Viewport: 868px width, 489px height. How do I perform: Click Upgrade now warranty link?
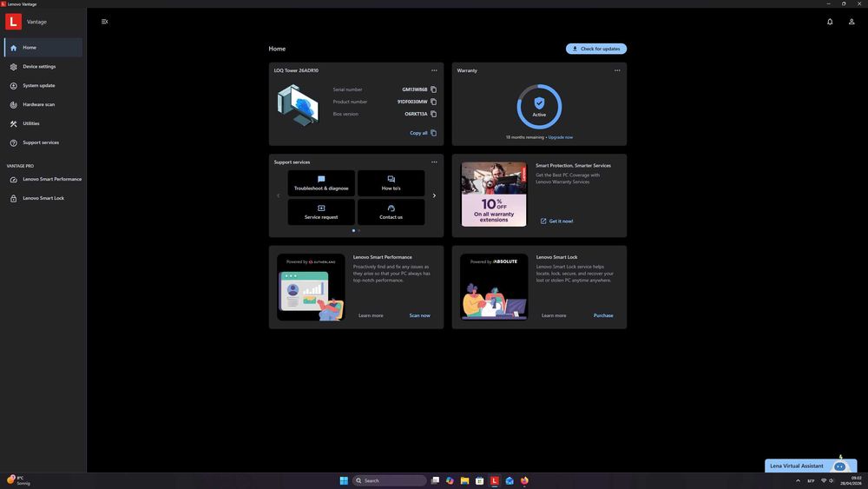click(x=560, y=137)
